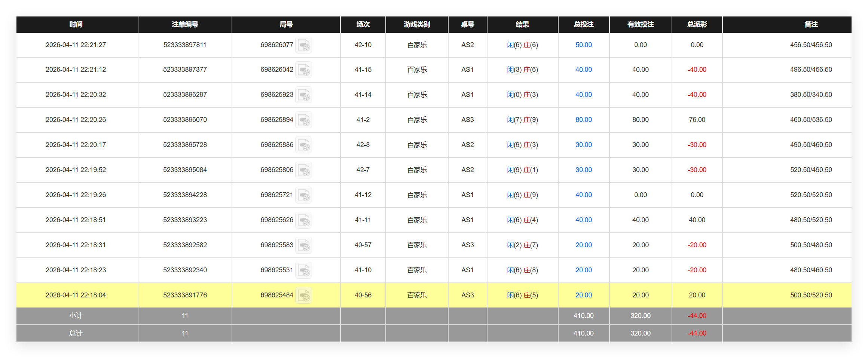
Task: View replay icon for round 698625886
Action: click(303, 145)
